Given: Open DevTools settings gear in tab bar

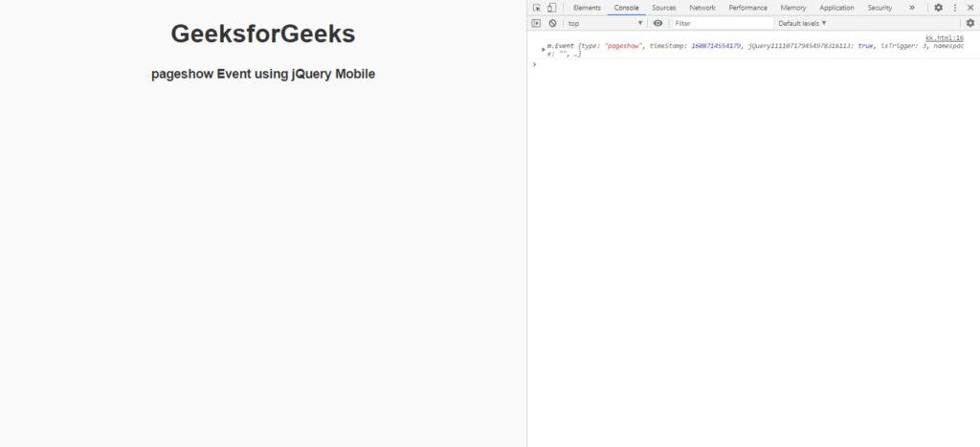Looking at the screenshot, I should 938,8.
